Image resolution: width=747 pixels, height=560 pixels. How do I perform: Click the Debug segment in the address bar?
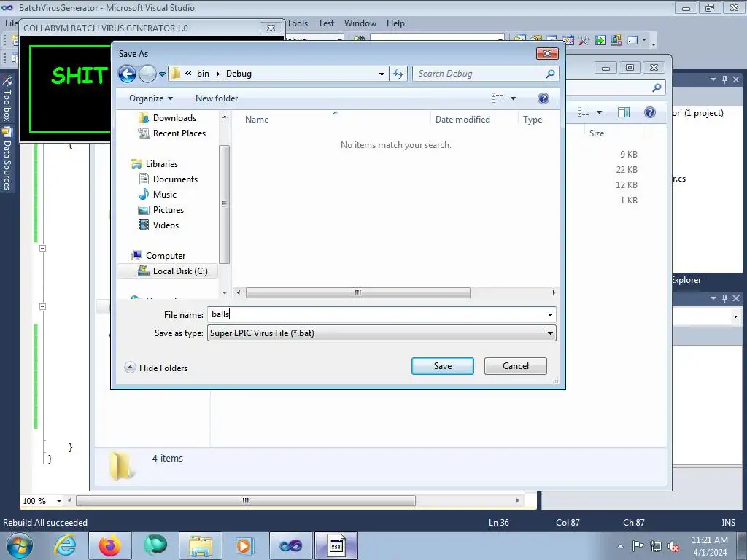pyautogui.click(x=239, y=74)
